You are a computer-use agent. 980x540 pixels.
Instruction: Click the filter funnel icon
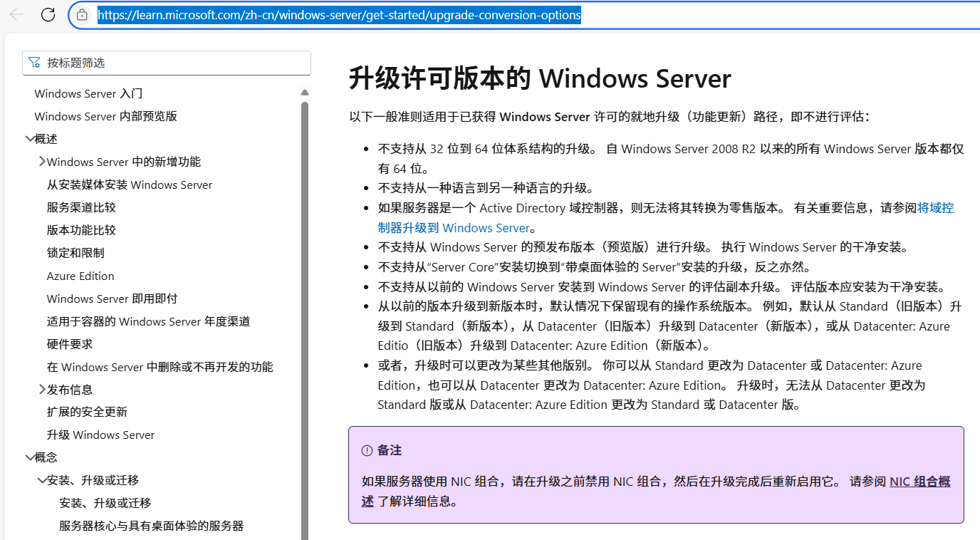coord(34,63)
